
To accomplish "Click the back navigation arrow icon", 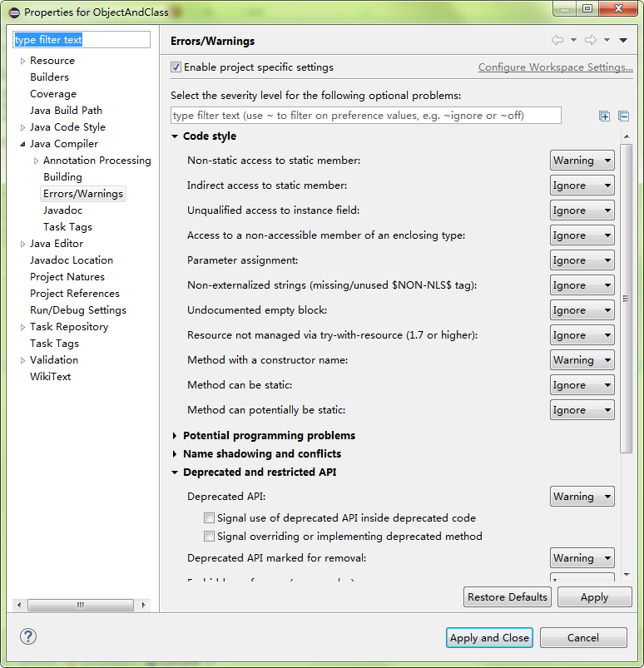I will pyautogui.click(x=557, y=40).
